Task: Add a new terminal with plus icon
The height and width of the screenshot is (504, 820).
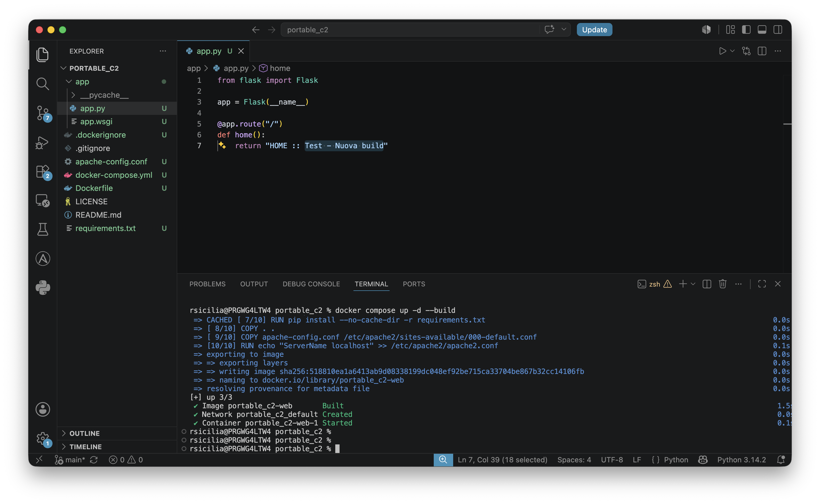Action: 683,284
